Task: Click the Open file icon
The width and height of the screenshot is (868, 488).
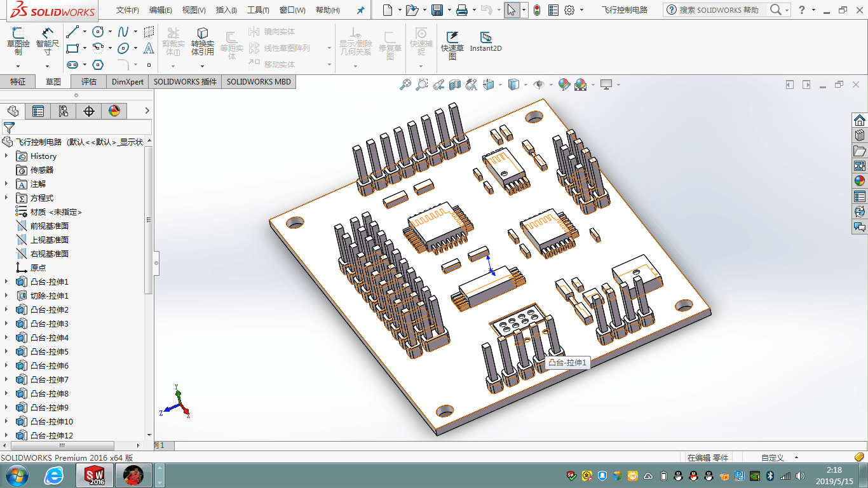Action: 412,10
